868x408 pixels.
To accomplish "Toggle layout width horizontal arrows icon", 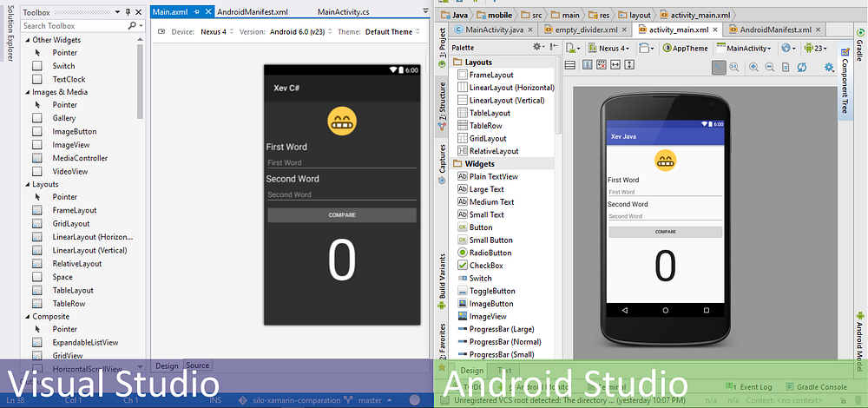I will [615, 65].
